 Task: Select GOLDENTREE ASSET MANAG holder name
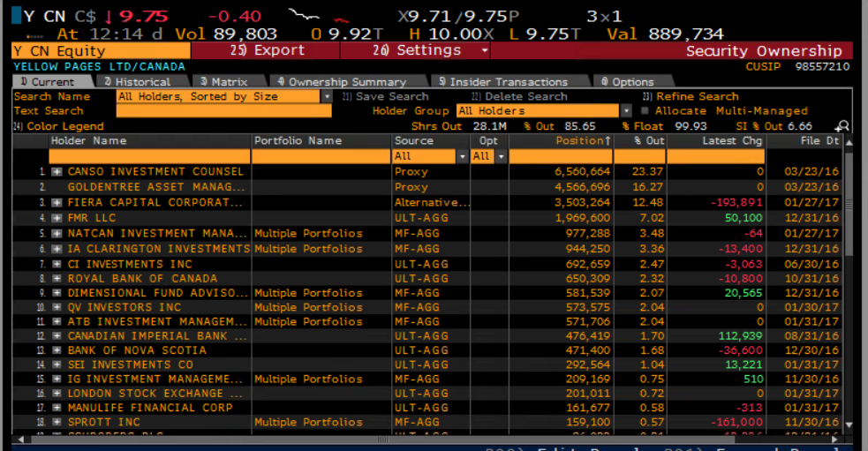pyautogui.click(x=155, y=188)
